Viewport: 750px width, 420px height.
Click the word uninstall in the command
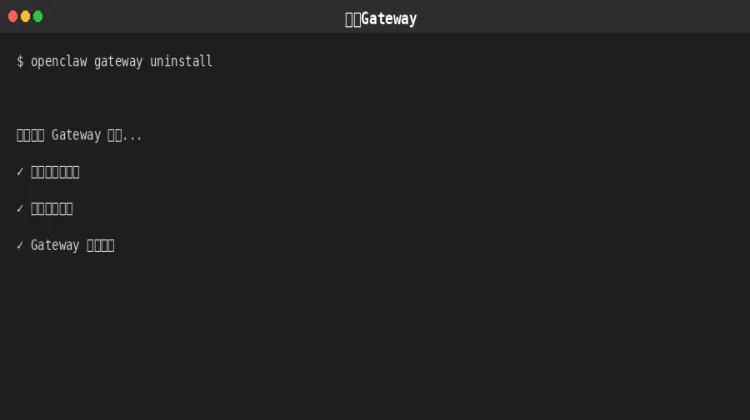click(181, 62)
